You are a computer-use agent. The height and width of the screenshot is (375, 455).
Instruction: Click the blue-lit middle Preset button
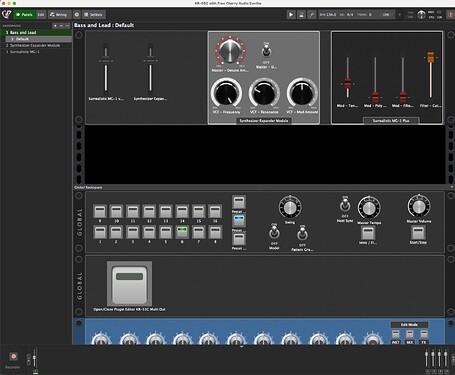tap(239, 220)
